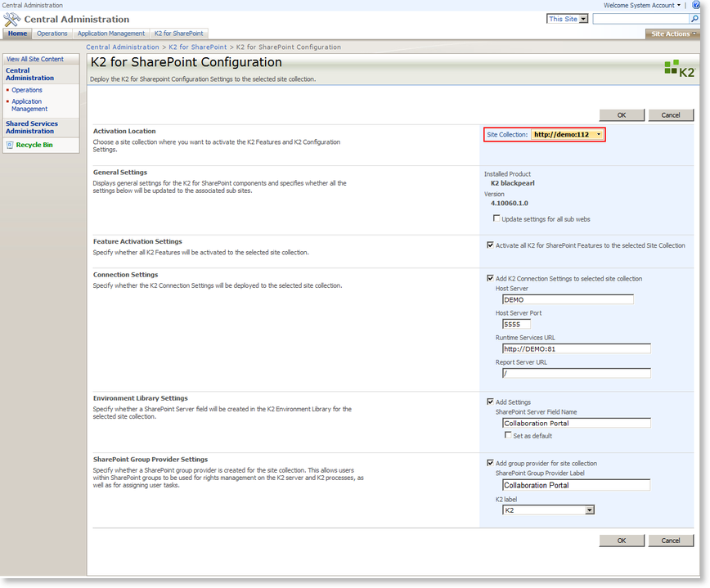Click the Recycle Bin icon

click(x=10, y=145)
